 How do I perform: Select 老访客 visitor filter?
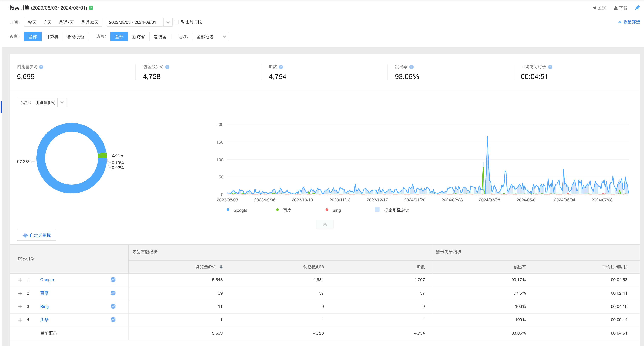(x=160, y=37)
